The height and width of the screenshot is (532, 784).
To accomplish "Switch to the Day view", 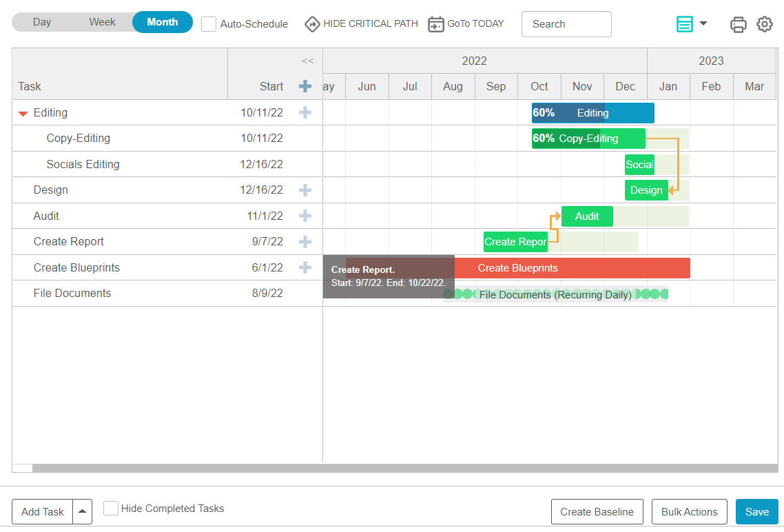I will click(x=42, y=22).
